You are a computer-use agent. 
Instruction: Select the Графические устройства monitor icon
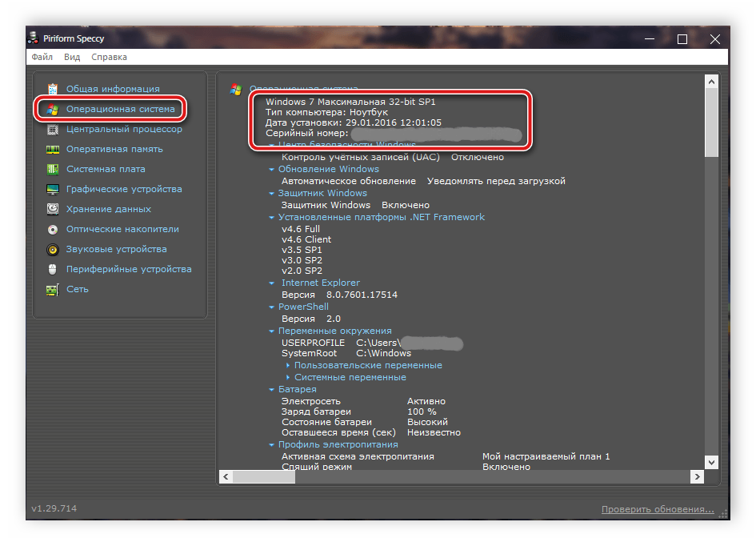coord(53,189)
